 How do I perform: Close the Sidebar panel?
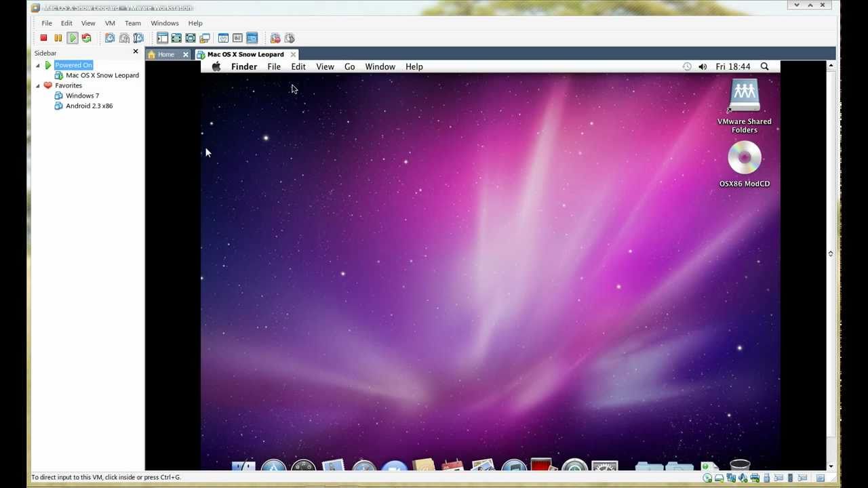pos(136,52)
